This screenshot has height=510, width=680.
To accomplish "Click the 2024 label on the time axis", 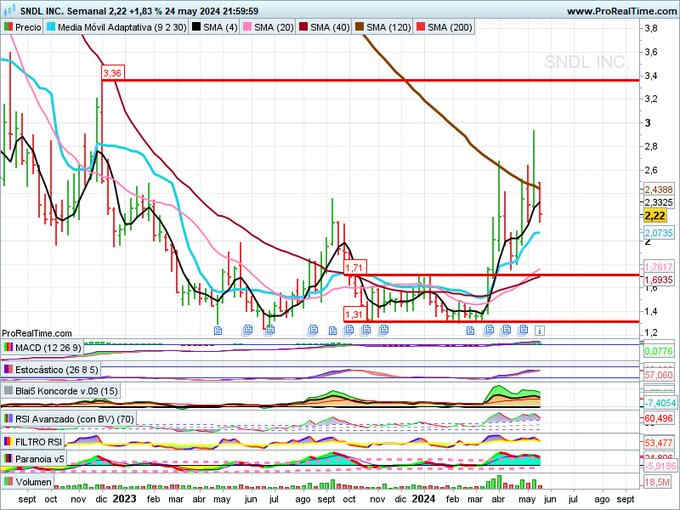I will tap(423, 499).
